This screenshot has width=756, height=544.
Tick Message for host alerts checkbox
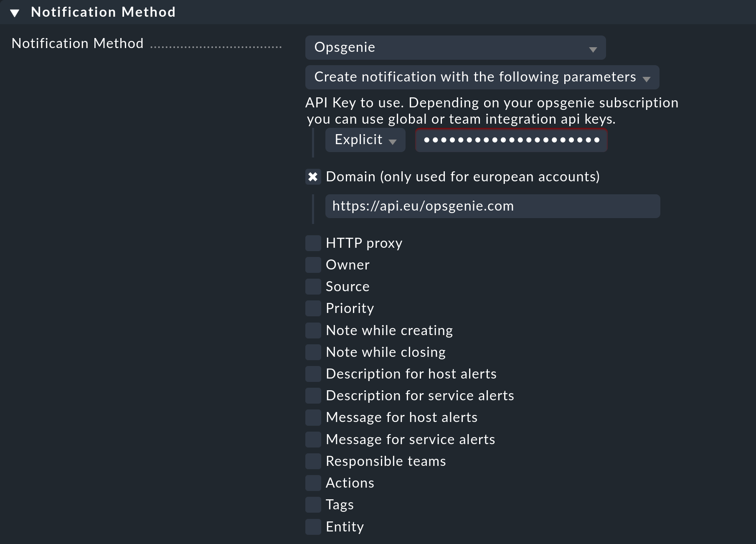(x=313, y=417)
